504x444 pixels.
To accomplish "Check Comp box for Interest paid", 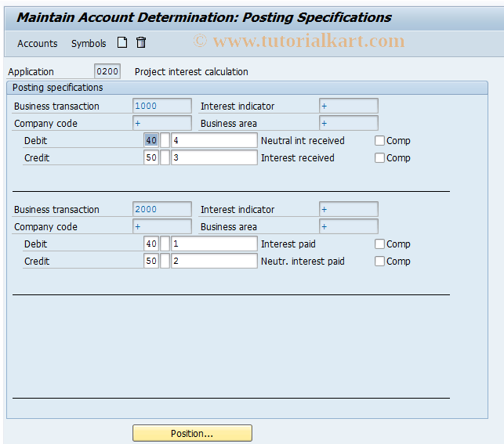I will (x=379, y=244).
